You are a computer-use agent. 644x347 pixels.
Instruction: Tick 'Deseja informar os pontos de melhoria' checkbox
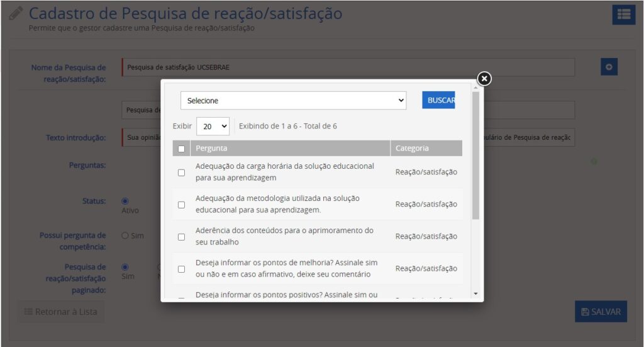point(182,269)
